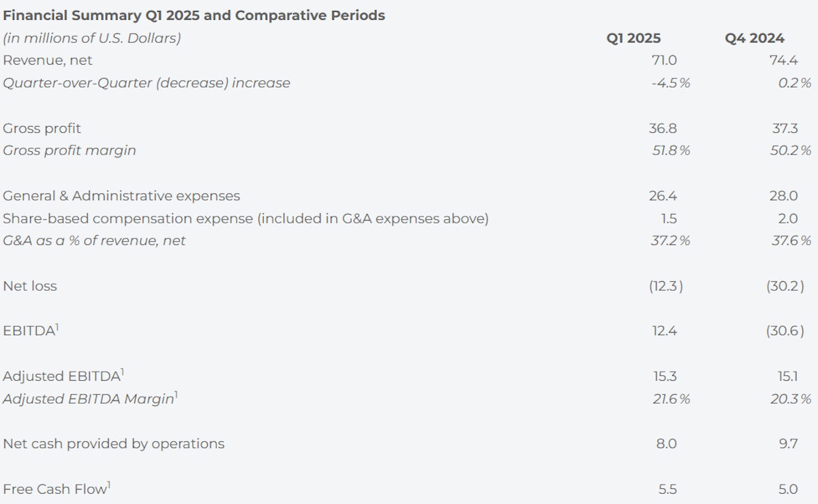Viewport: 818px width, 504px height.
Task: Click the Q4 2024 revenue value 74.4
Action: [x=783, y=61]
